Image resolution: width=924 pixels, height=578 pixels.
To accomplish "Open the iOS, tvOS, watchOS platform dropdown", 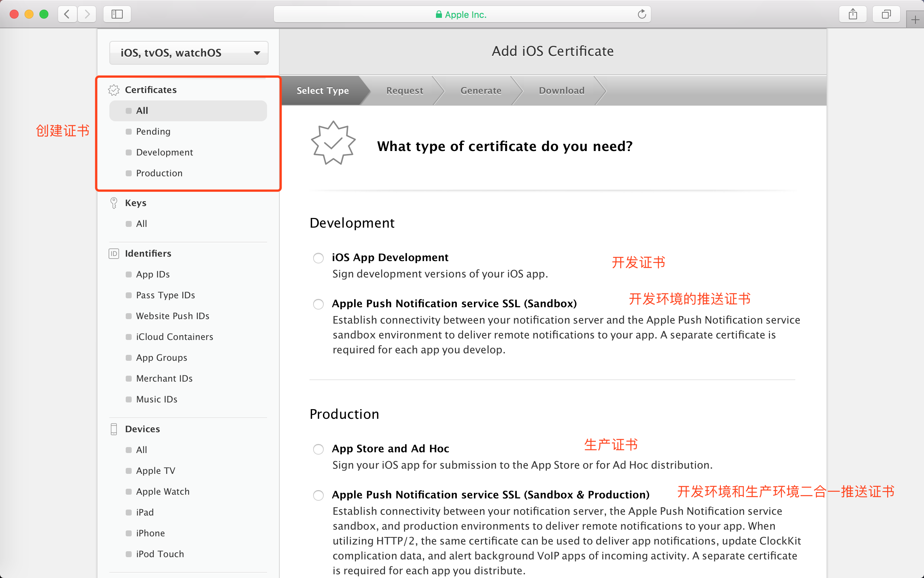I will [x=189, y=53].
